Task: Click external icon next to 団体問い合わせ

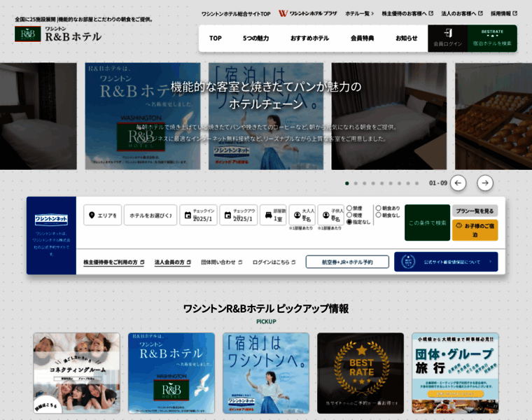Action: (240, 262)
